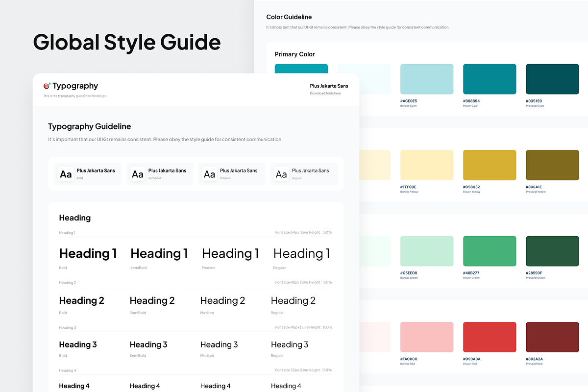The width and height of the screenshot is (588, 392).
Task: Click the Regular Heading 2 sample
Action: point(293,300)
